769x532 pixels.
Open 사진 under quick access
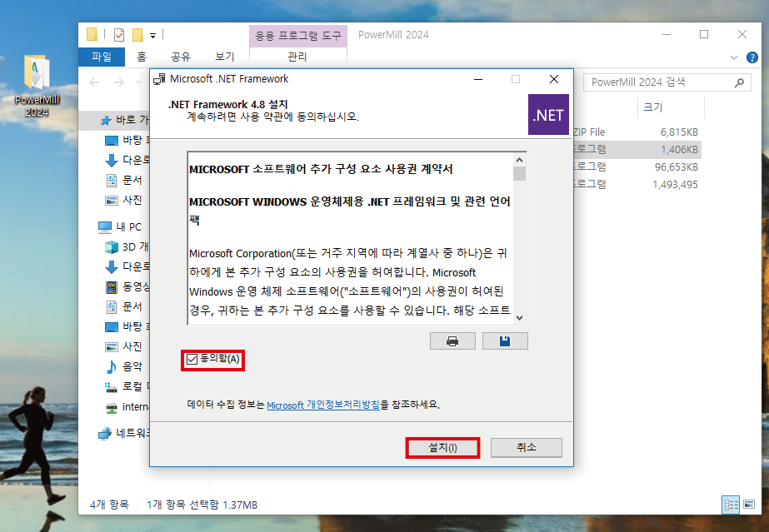pyautogui.click(x=124, y=201)
